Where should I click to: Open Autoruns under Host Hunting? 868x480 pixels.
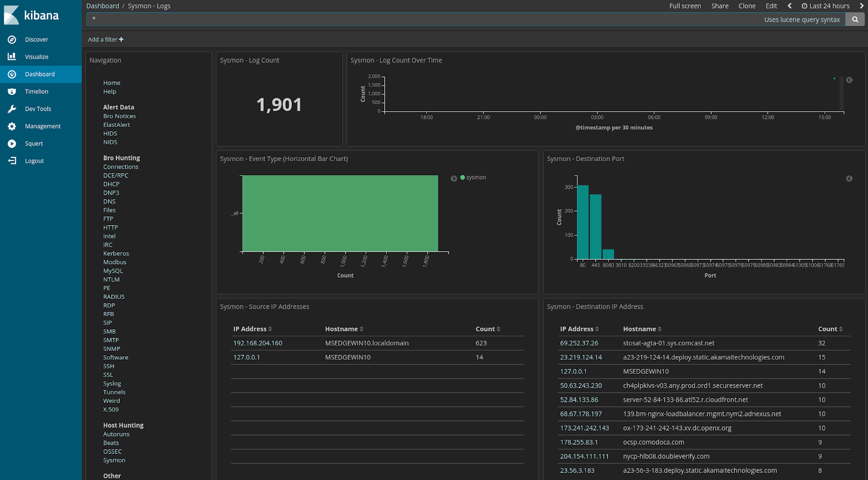point(116,434)
